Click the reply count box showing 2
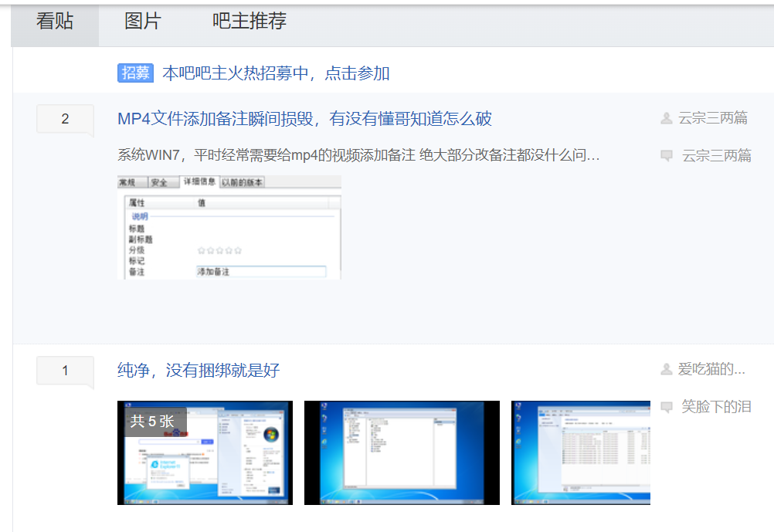The width and height of the screenshot is (774, 532). (65, 119)
